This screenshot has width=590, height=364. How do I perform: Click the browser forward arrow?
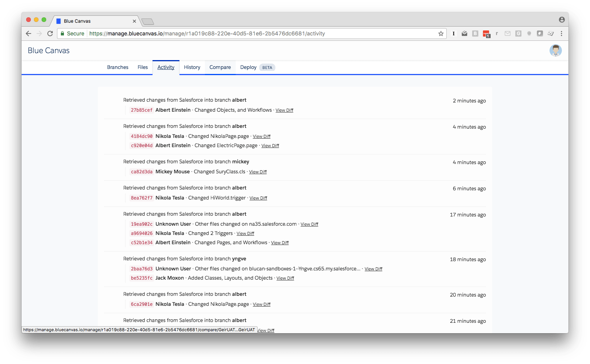point(39,34)
